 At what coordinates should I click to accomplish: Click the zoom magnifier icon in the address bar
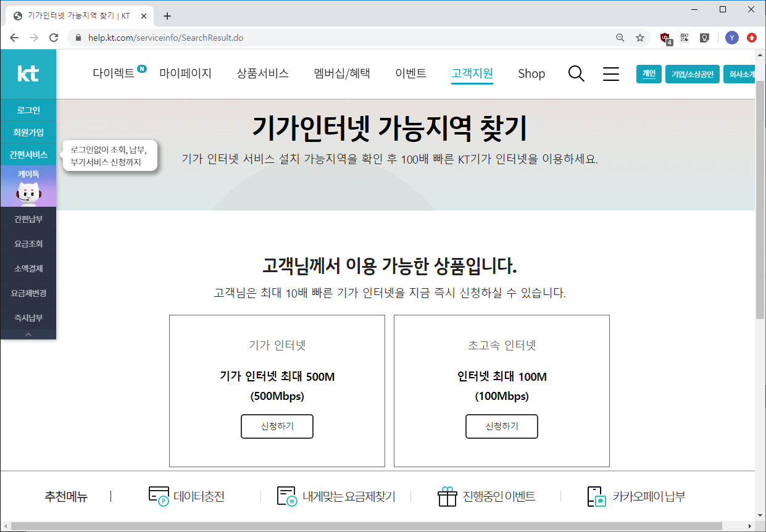coord(620,38)
